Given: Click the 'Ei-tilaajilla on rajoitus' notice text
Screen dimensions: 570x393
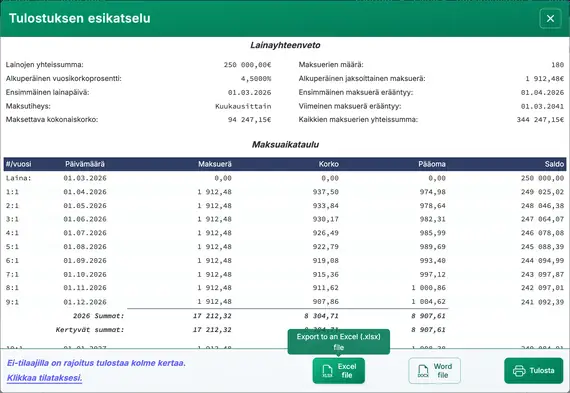Looking at the screenshot, I should point(96,363).
